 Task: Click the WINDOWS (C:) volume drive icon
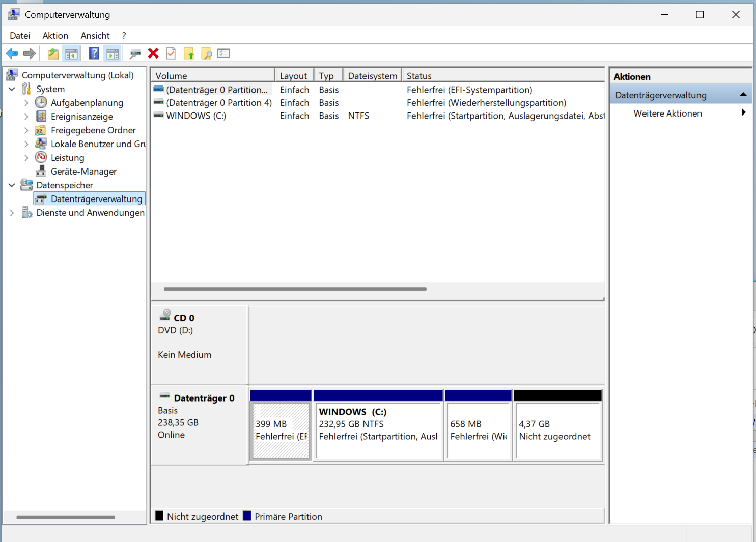159,116
